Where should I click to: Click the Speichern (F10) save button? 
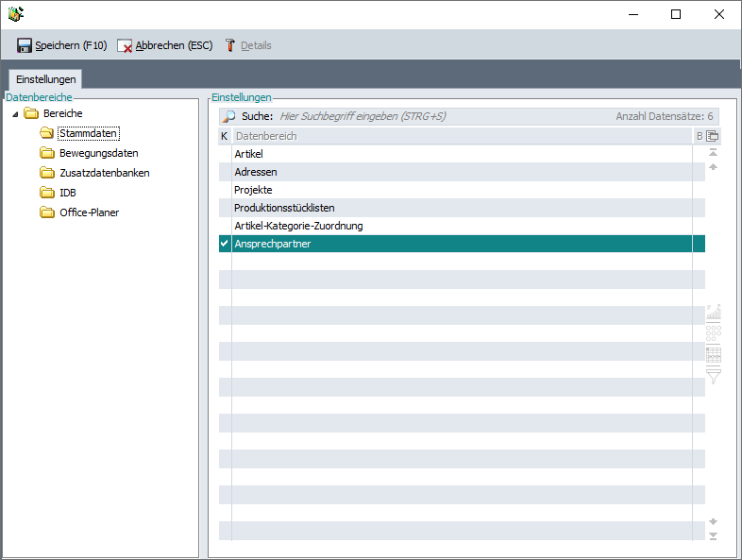[x=61, y=45]
